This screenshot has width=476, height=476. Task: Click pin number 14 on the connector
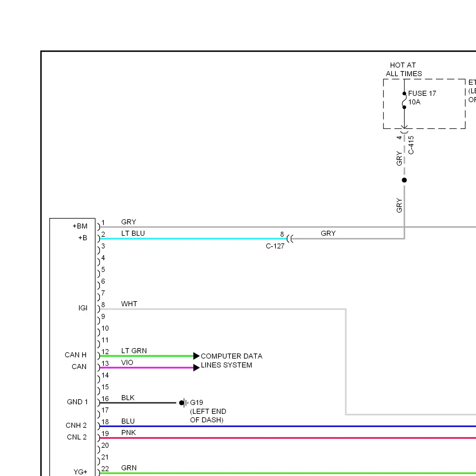coord(105,375)
